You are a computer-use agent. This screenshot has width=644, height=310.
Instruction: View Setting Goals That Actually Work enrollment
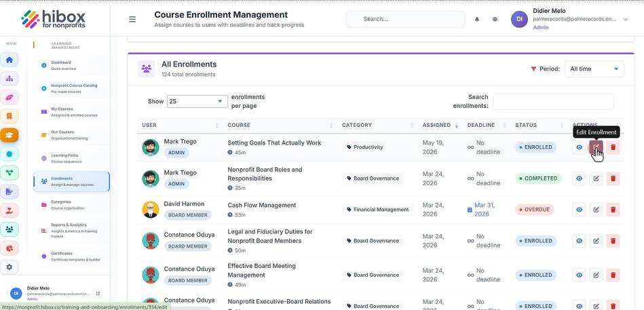579,147
